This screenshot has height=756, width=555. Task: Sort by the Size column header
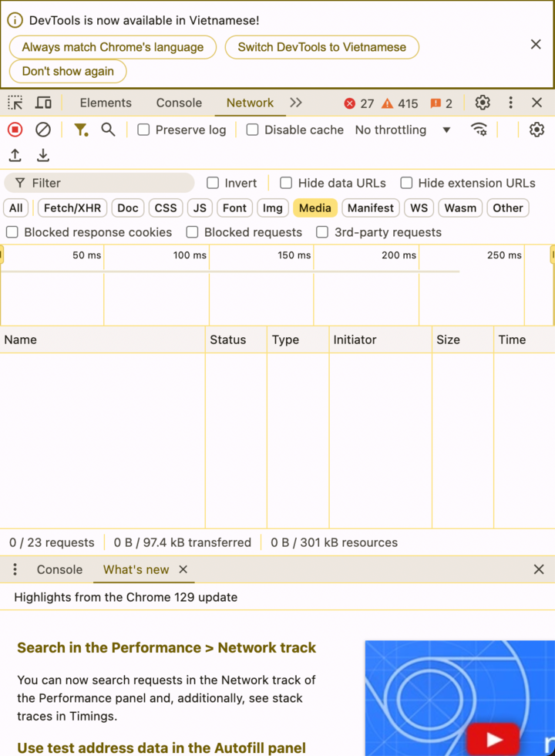click(463, 339)
